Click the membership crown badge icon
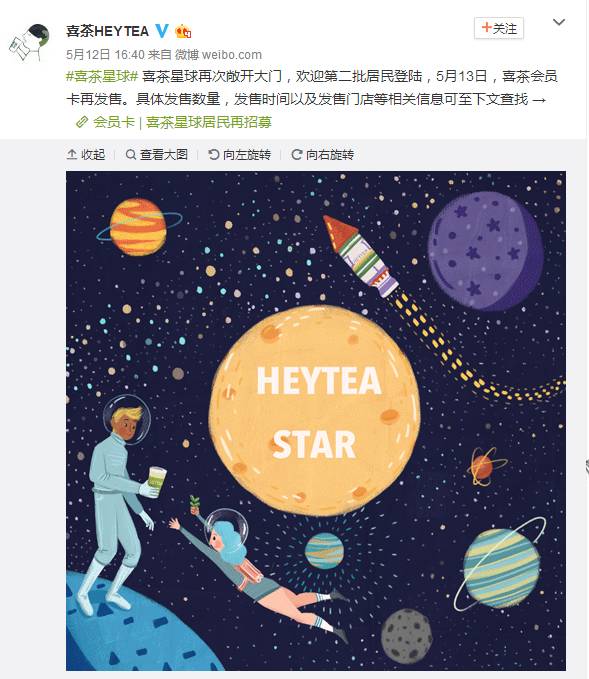The image size is (589, 679). pos(183,31)
